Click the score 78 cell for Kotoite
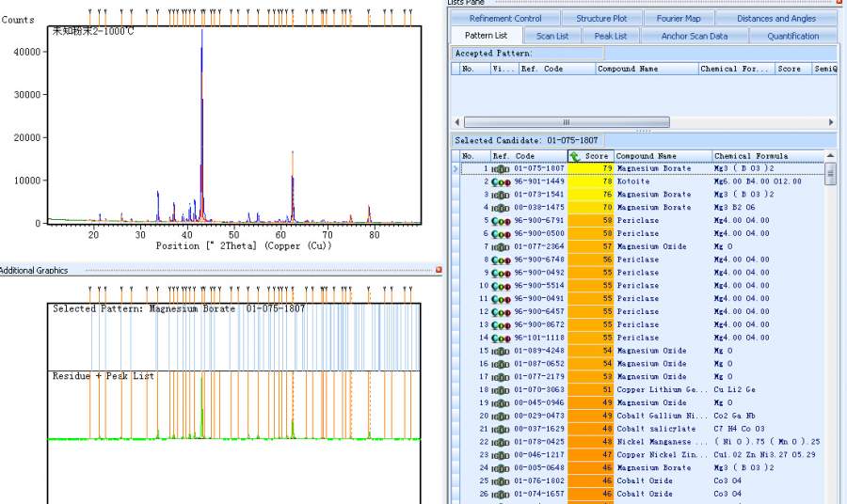This screenshot has width=847, height=504. tap(591, 181)
